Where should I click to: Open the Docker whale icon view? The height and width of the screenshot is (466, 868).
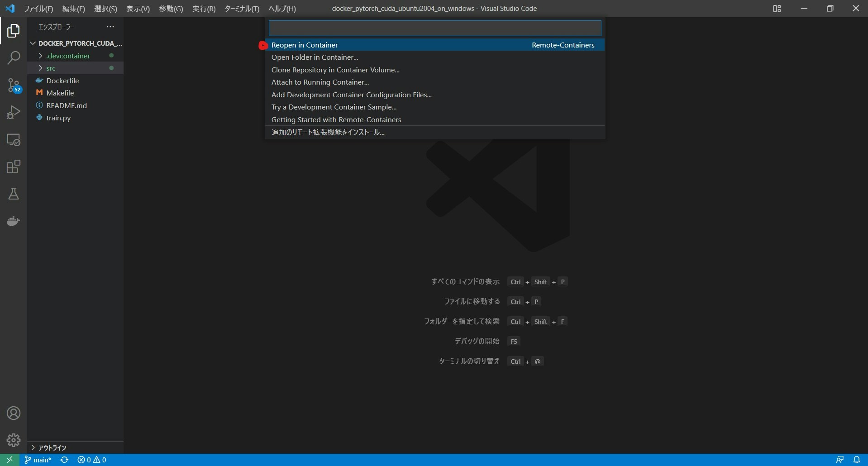[x=14, y=221]
